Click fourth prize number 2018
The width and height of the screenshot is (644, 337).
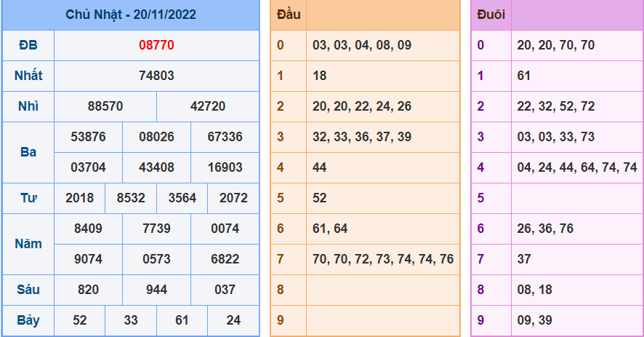pyautogui.click(x=80, y=198)
